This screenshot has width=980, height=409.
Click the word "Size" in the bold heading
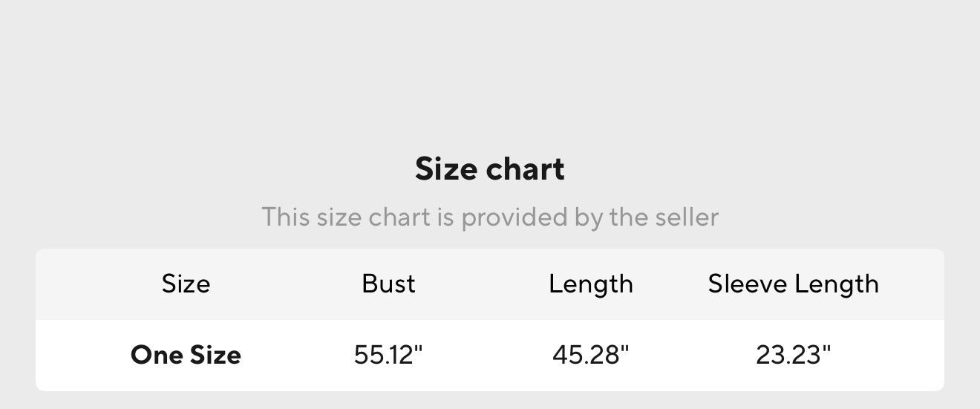(444, 169)
